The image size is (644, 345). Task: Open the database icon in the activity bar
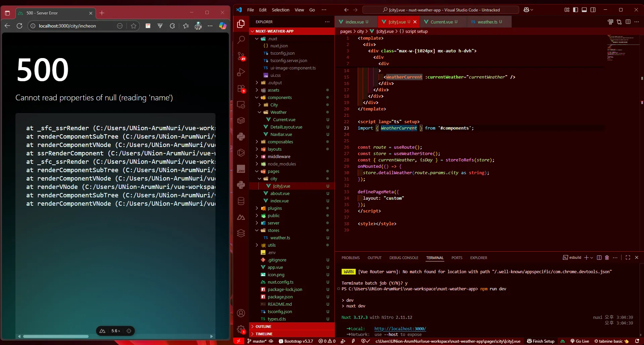point(241,201)
